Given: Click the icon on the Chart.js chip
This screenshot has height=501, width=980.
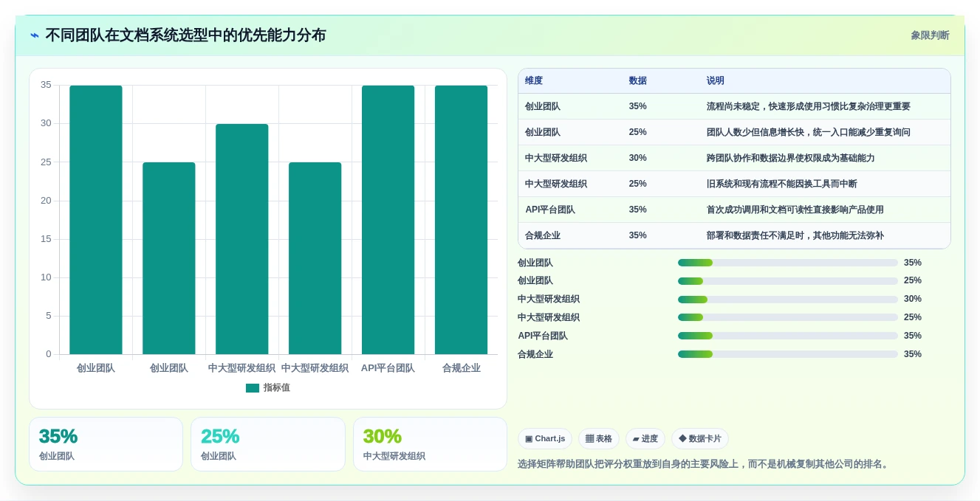Looking at the screenshot, I should pos(529,439).
